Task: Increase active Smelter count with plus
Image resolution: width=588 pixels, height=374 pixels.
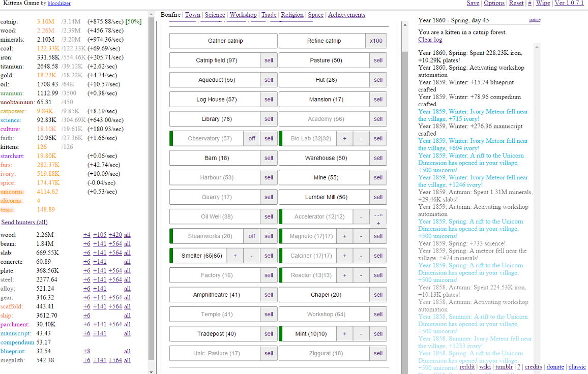Action: (x=235, y=256)
